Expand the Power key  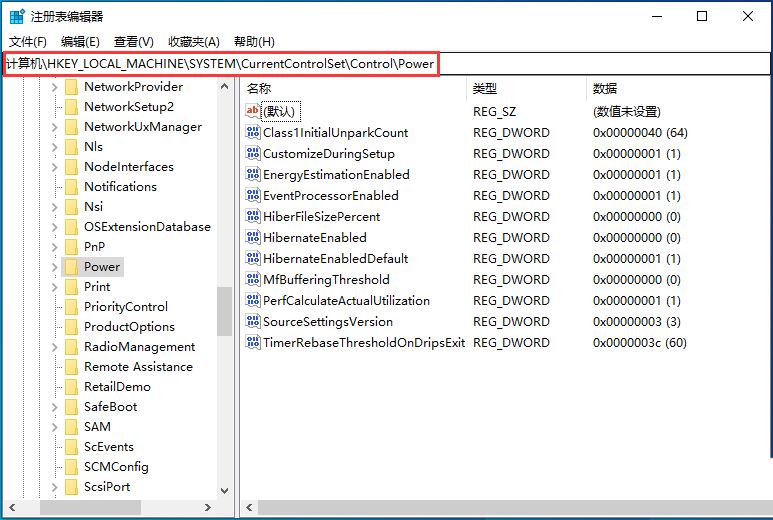pyautogui.click(x=54, y=267)
